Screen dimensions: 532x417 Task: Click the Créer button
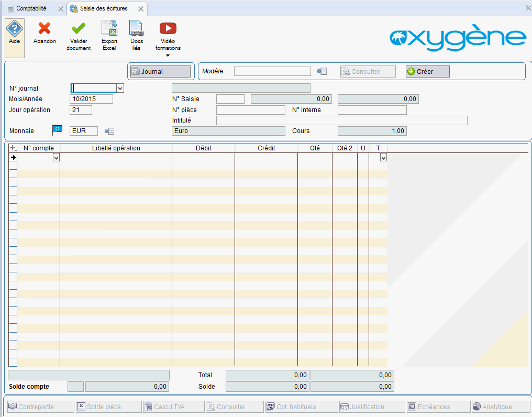click(427, 71)
